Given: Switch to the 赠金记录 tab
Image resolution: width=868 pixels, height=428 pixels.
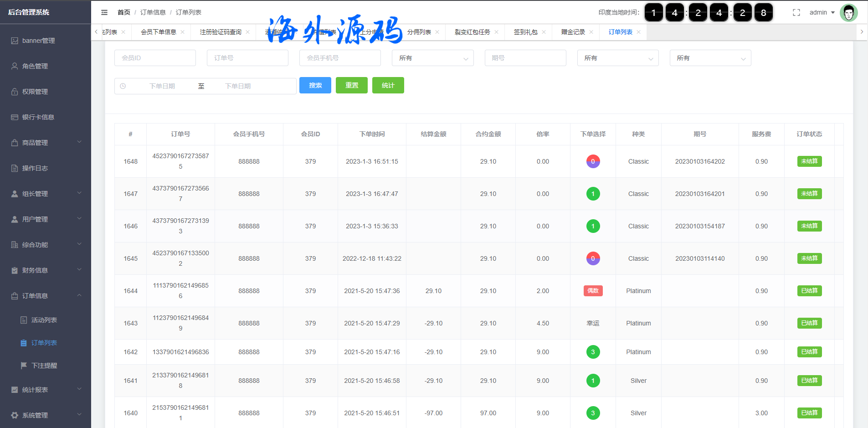Looking at the screenshot, I should (573, 32).
